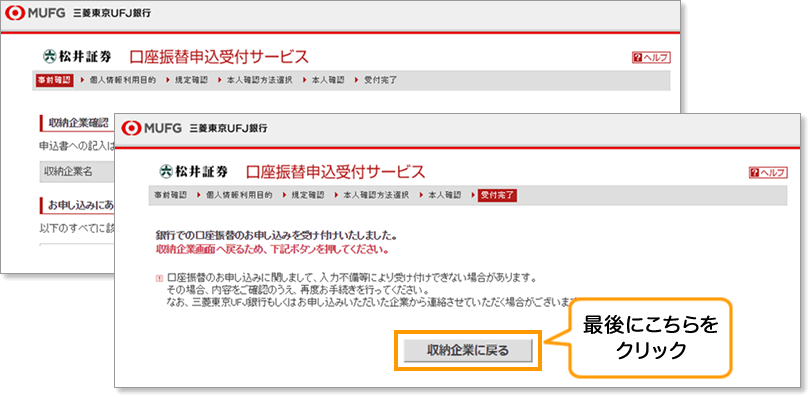Screen dimensions: 809x397
Task: Click 銀行での口座振替のお申し込みを受け付けいたしました message
Action: click(276, 237)
